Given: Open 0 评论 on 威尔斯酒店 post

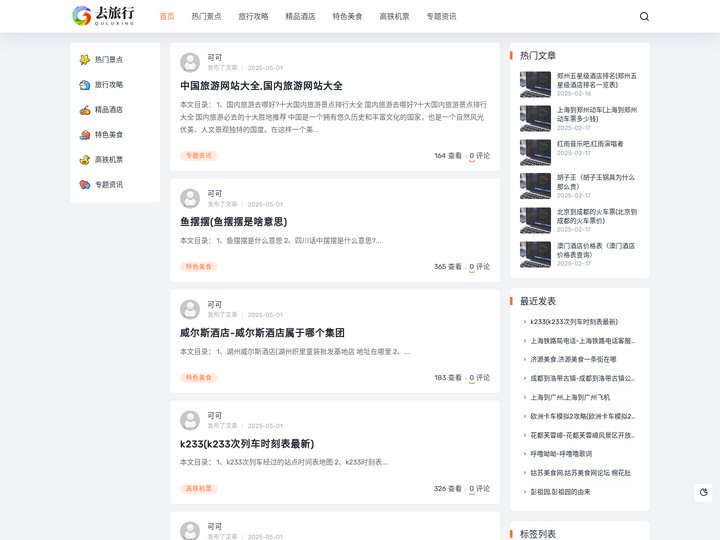Looking at the screenshot, I should click(479, 378).
